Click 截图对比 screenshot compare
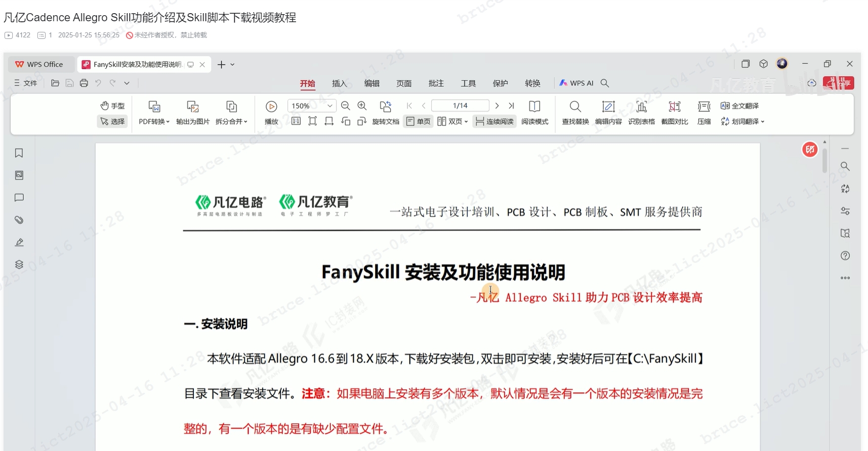Image resolution: width=868 pixels, height=451 pixels. point(675,113)
